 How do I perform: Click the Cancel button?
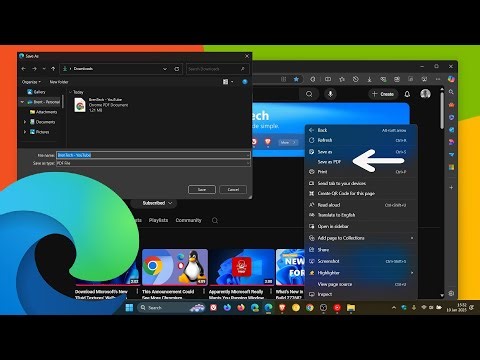tap(233, 189)
